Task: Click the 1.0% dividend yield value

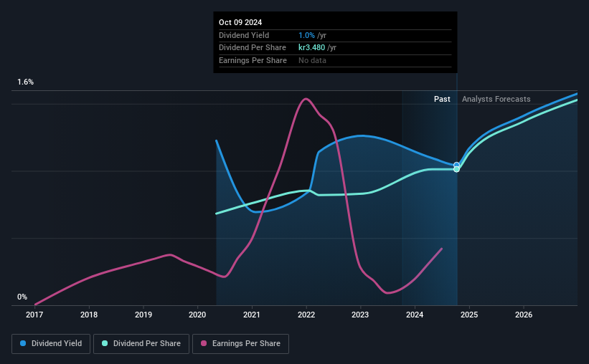Action: [306, 35]
